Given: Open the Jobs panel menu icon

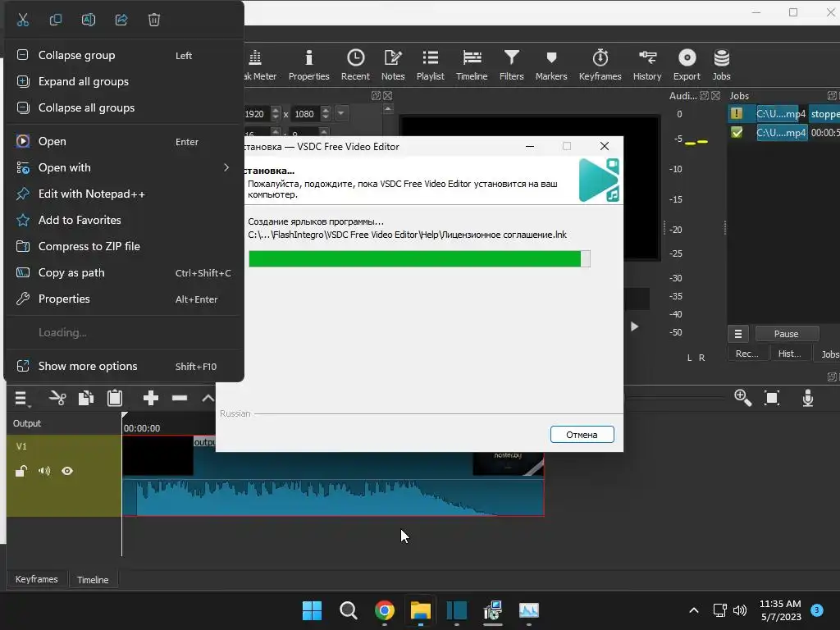Looking at the screenshot, I should click(x=737, y=334).
